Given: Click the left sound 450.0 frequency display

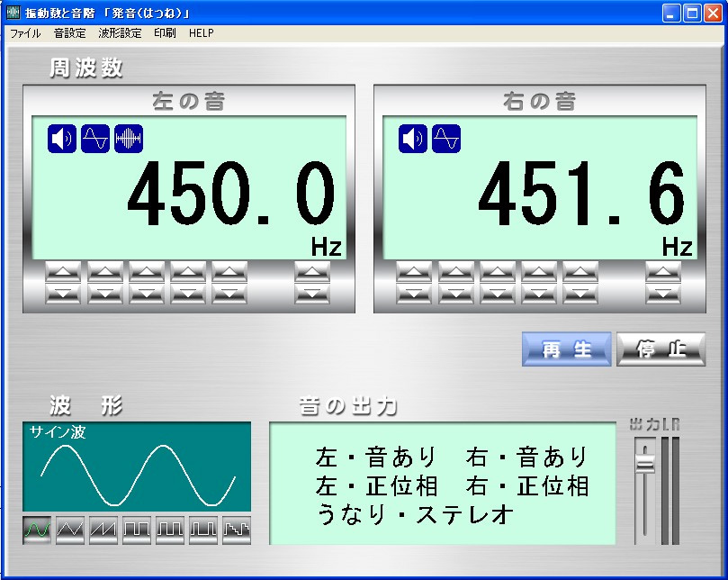Looking at the screenshot, I should click(x=232, y=195).
